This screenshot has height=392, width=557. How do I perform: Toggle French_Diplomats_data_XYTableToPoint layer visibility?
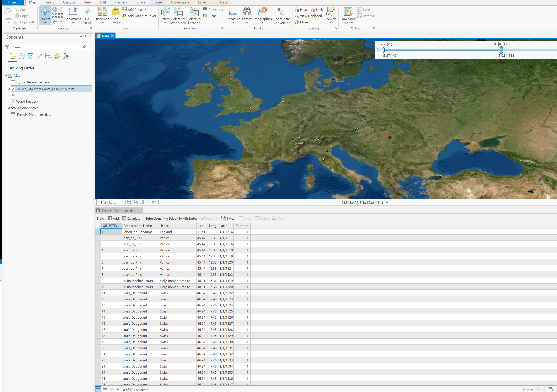[x=13, y=89]
